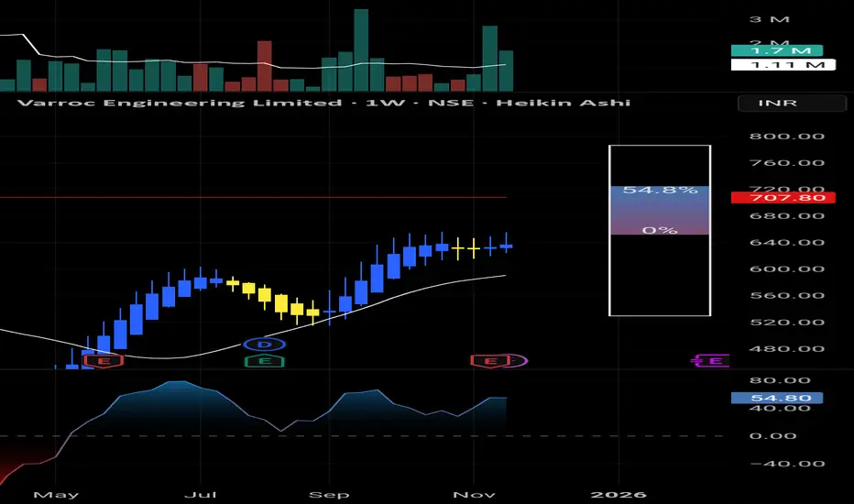The width and height of the screenshot is (854, 504).
Task: Open the INR currency selector
Action: (792, 103)
